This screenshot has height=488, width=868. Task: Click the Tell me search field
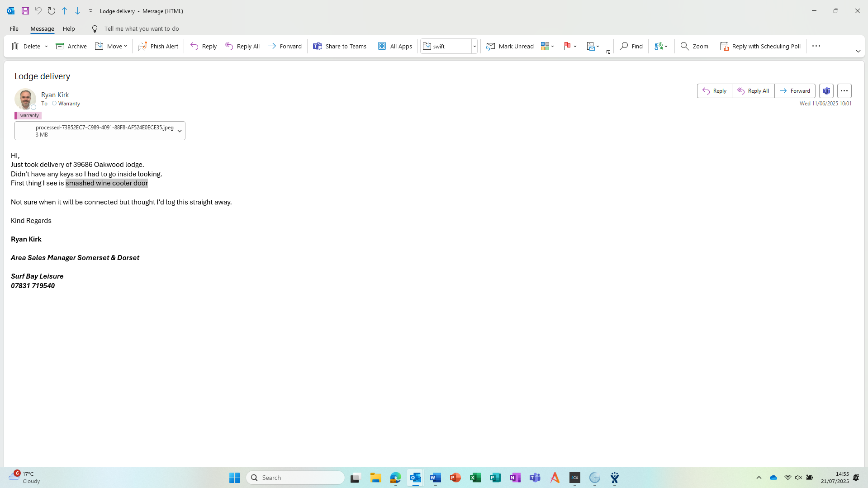pyautogui.click(x=141, y=28)
